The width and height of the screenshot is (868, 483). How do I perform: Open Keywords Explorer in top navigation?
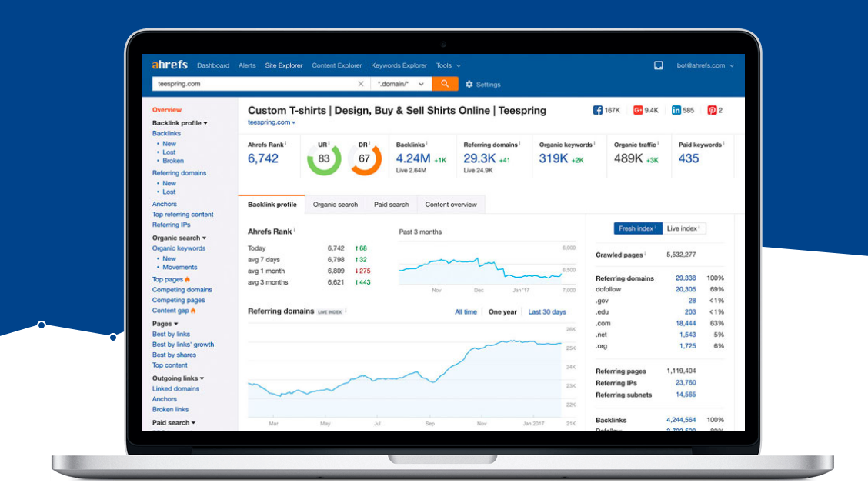399,65
